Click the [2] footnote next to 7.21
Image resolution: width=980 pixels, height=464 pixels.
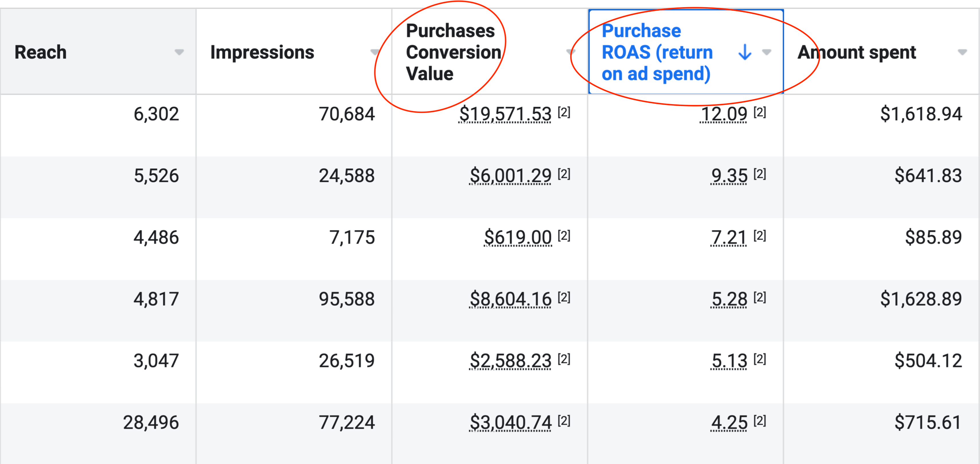[760, 236]
